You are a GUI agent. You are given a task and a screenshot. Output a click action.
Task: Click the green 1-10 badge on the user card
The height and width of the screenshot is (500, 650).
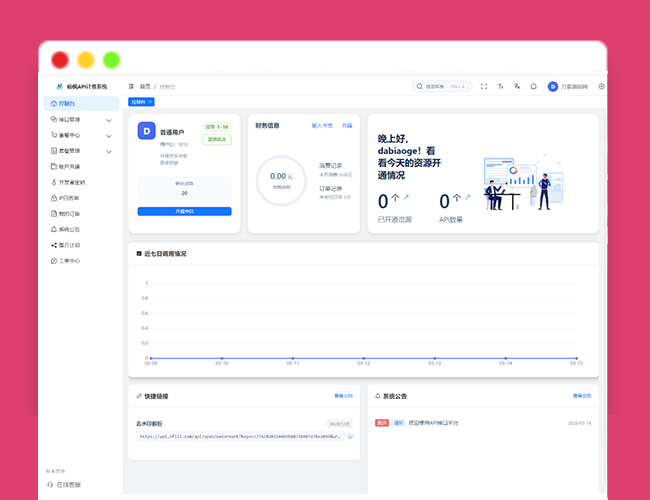tap(217, 127)
